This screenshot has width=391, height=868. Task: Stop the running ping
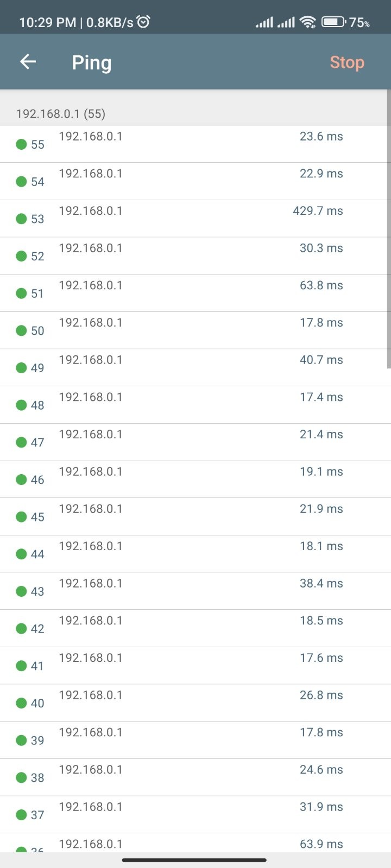[347, 62]
